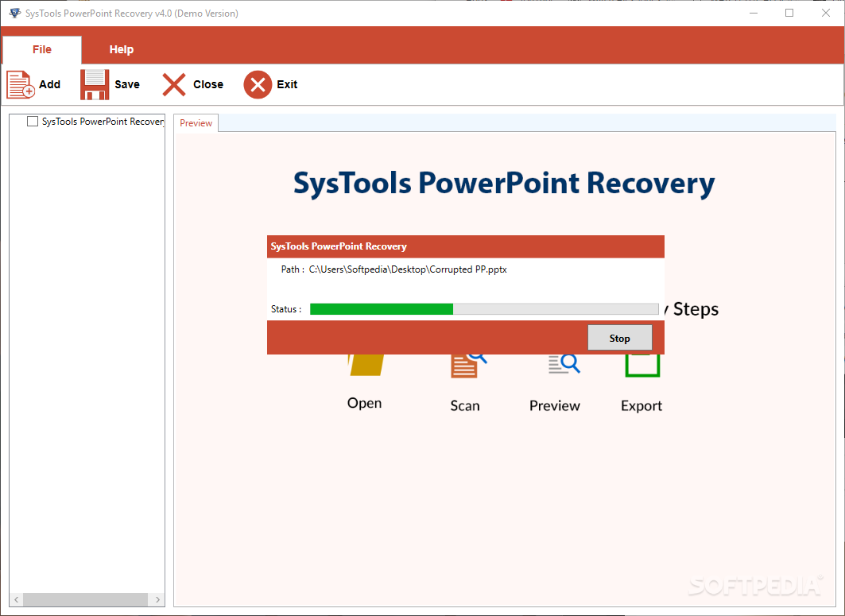Click the horizontal scrollbar thumb in tree panel
The image size is (845, 616).
(85, 599)
